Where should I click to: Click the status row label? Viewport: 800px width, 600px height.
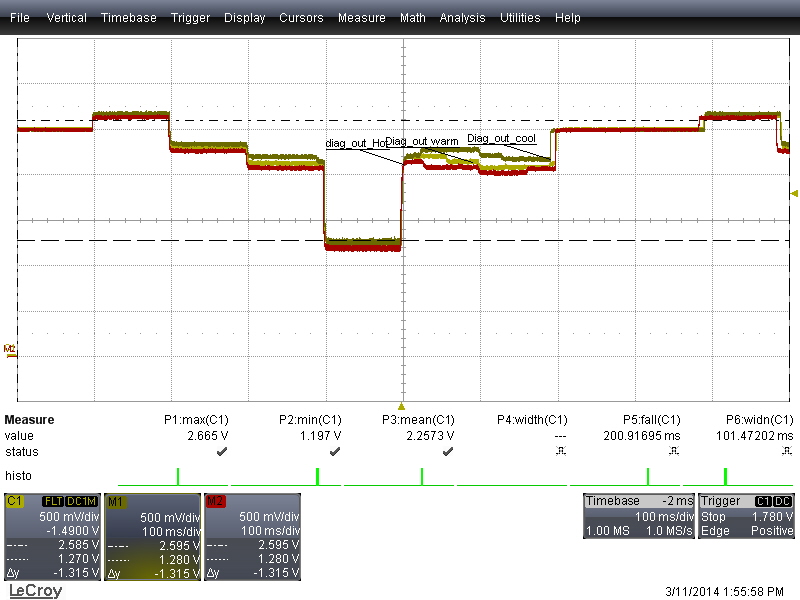tap(22, 452)
